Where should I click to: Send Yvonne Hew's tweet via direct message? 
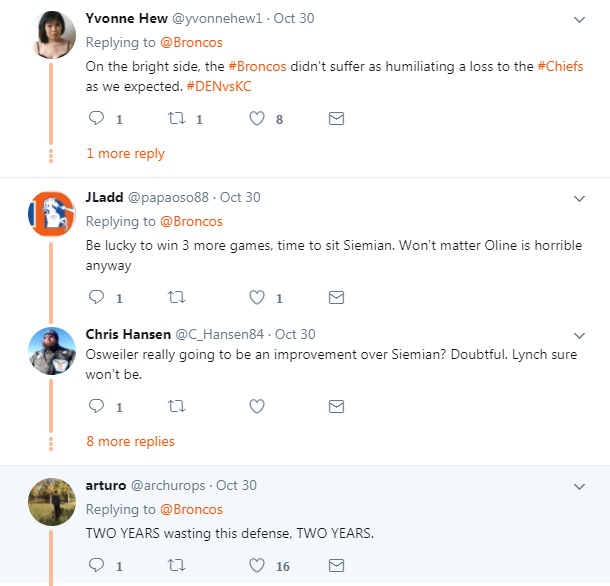pos(337,119)
